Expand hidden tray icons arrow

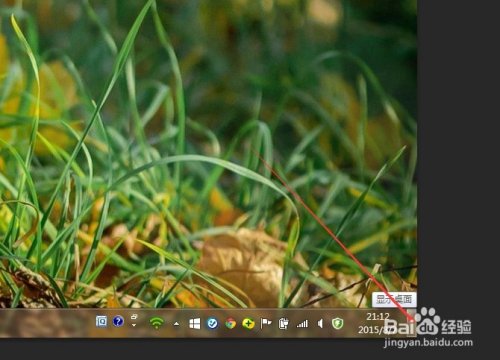pyautogui.click(x=176, y=324)
